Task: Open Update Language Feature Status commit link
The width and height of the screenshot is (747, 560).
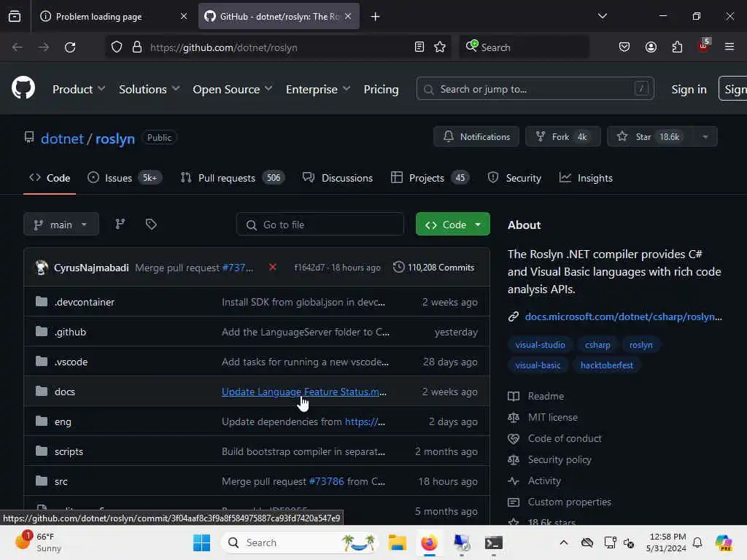Action: [x=304, y=392]
